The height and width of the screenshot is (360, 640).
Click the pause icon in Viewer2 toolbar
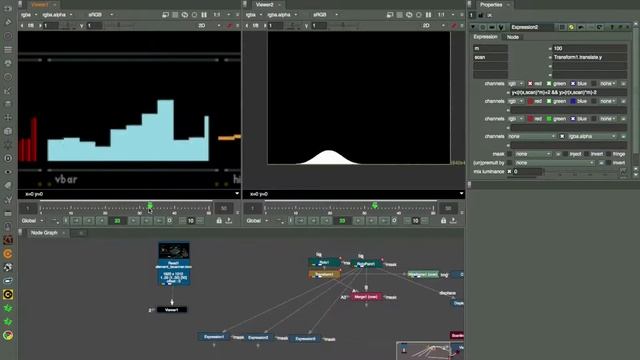pos(428,15)
